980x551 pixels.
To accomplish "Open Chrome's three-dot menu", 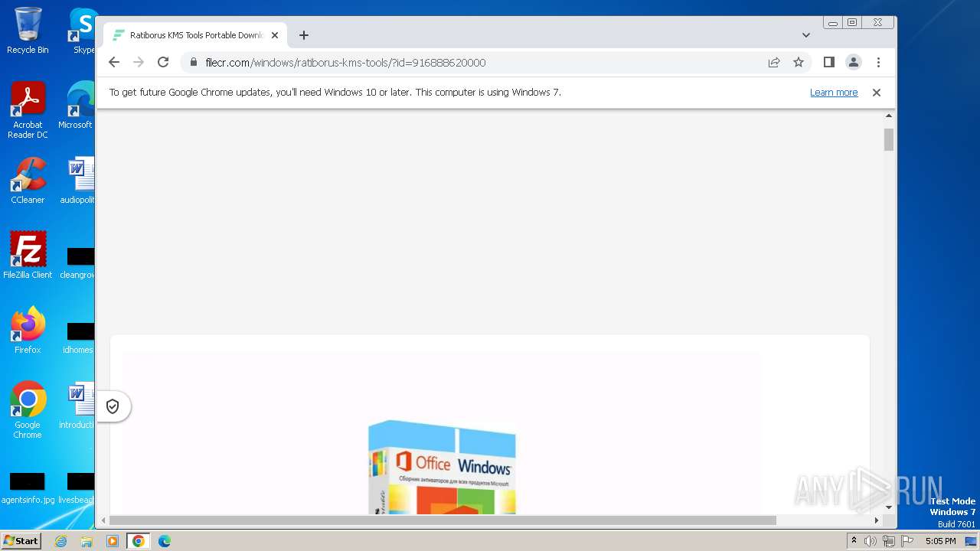I will (878, 63).
